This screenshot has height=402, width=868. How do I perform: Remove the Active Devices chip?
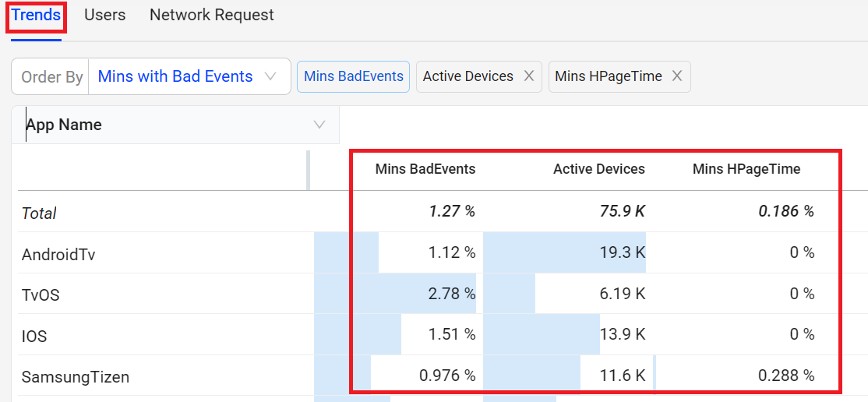pos(528,76)
